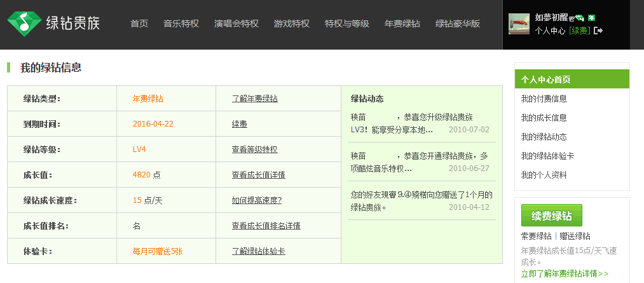Click 我的绿钻信息 section heading

(x=51, y=68)
